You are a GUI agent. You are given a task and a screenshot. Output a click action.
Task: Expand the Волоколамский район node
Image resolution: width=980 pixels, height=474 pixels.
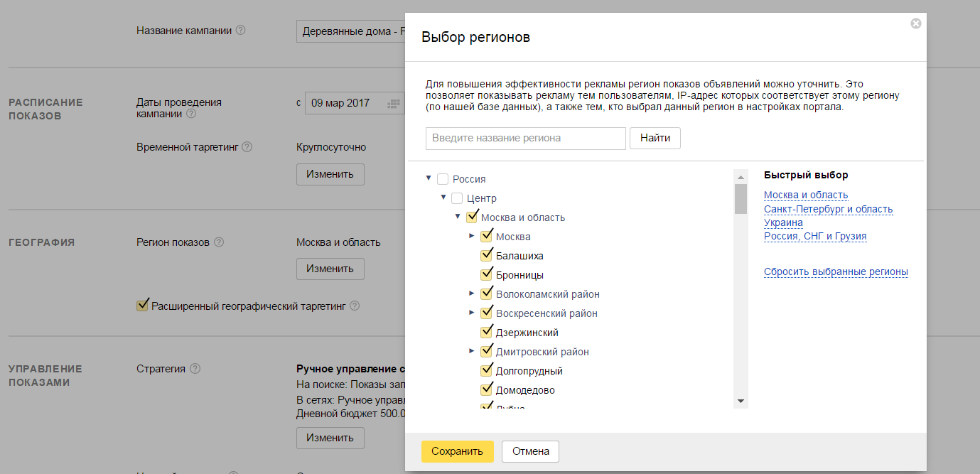coord(472,293)
